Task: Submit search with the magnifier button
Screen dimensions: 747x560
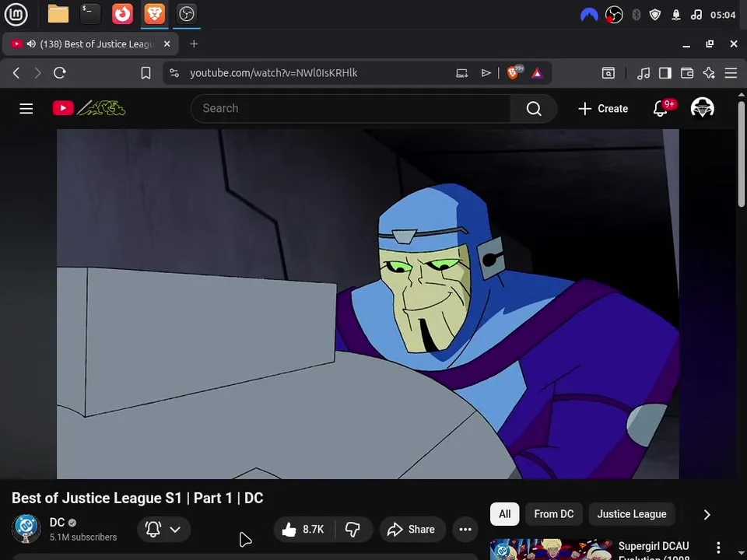Action: coord(534,109)
